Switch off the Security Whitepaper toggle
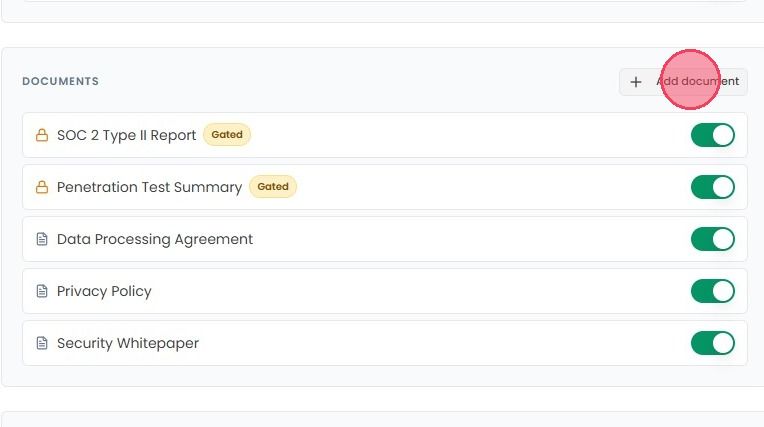Screen dimensions: 764x427 coord(712,343)
